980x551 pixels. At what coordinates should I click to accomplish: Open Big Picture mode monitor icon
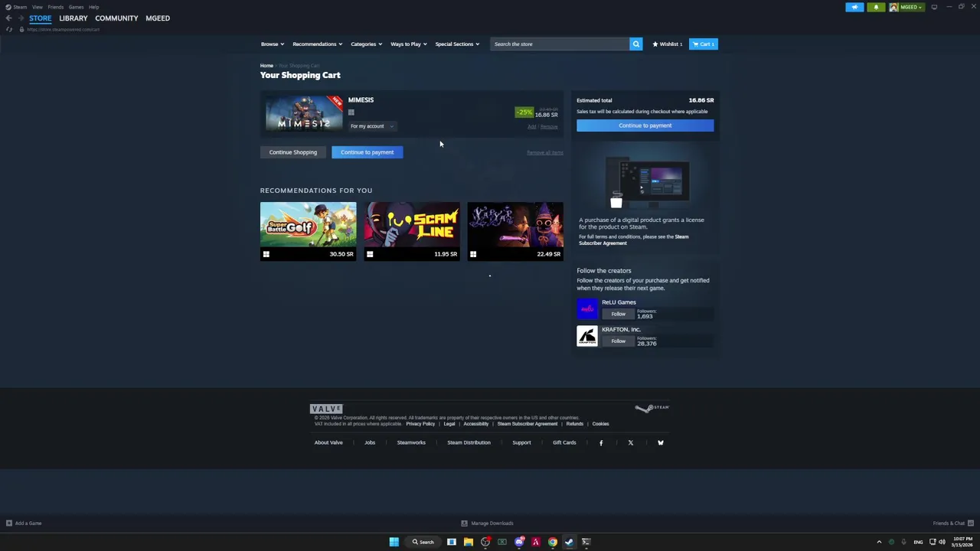click(934, 7)
